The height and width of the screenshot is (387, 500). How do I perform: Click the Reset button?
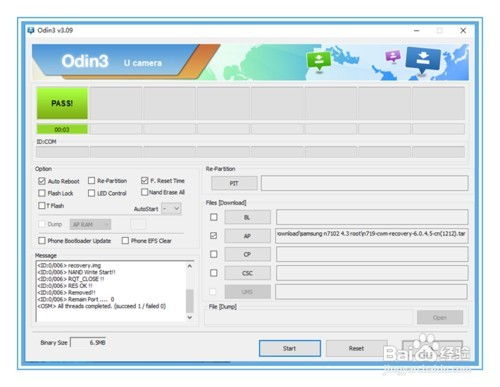pyautogui.click(x=356, y=348)
